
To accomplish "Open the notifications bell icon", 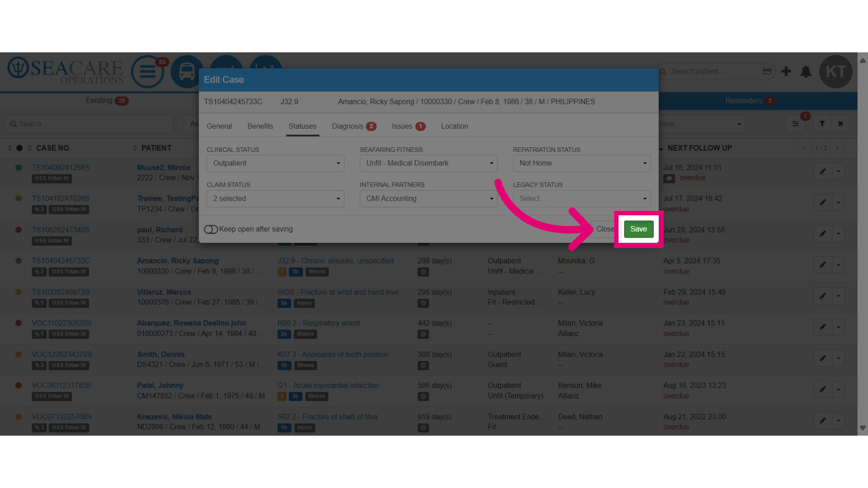I will point(806,71).
